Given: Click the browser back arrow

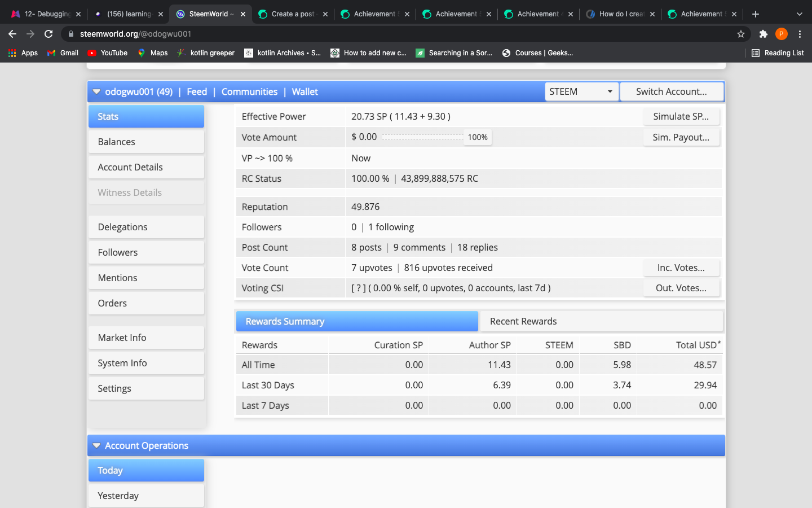Looking at the screenshot, I should pyautogui.click(x=12, y=34).
